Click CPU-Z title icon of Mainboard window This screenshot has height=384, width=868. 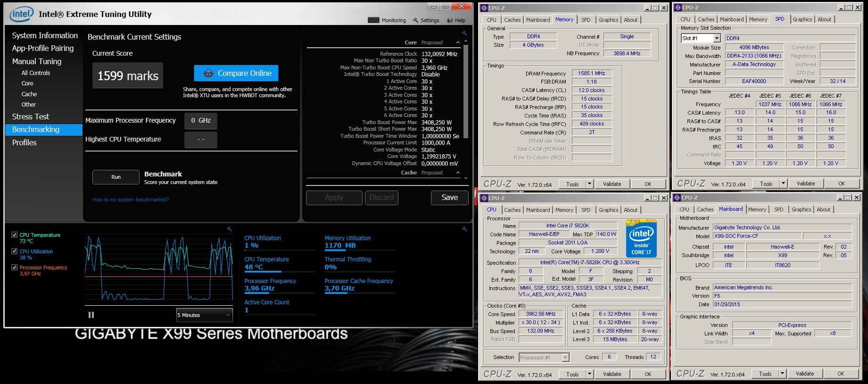click(678, 198)
